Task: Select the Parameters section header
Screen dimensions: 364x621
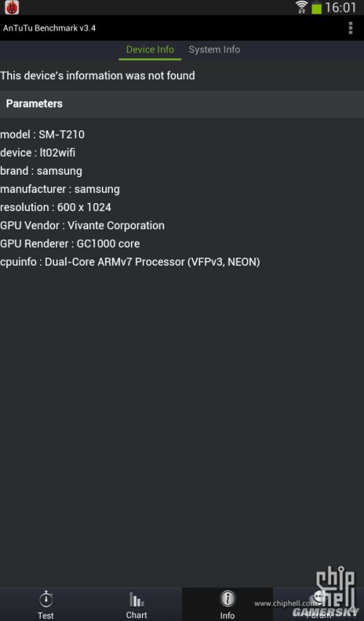Action: pyautogui.click(x=182, y=104)
